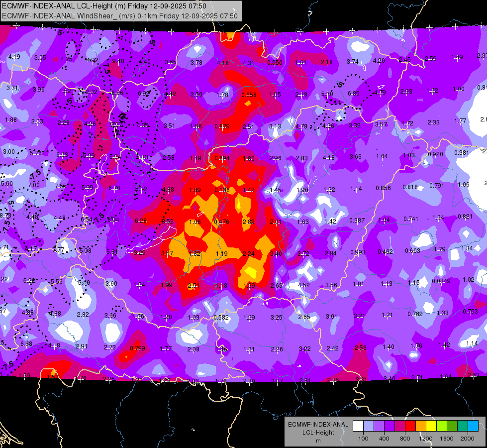Click the grid point value 0.476
This screenshot has width=487, height=448.
221,222
